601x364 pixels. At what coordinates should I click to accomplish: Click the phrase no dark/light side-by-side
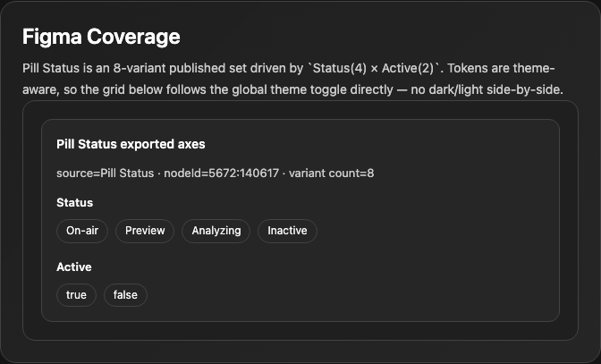coord(487,89)
